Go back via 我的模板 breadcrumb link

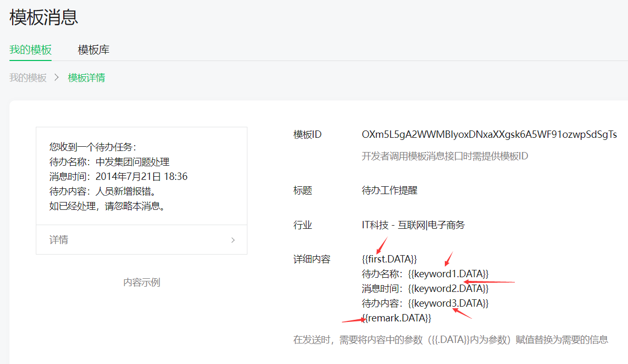pos(28,78)
